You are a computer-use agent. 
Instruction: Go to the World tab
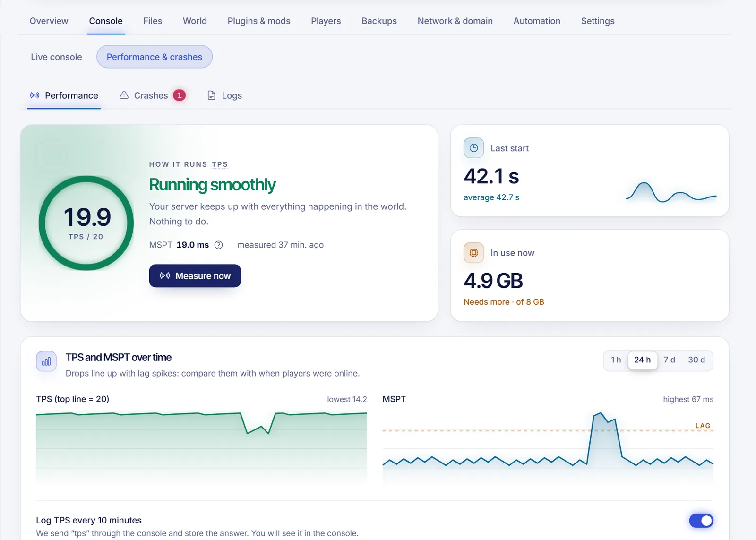[195, 21]
